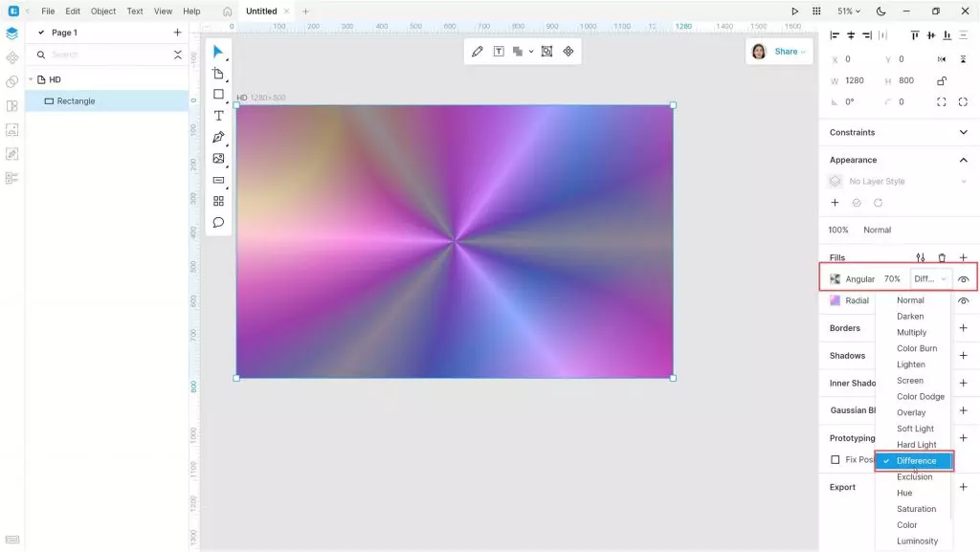
Task: Choose Exclusion blend mode
Action: pyautogui.click(x=914, y=477)
